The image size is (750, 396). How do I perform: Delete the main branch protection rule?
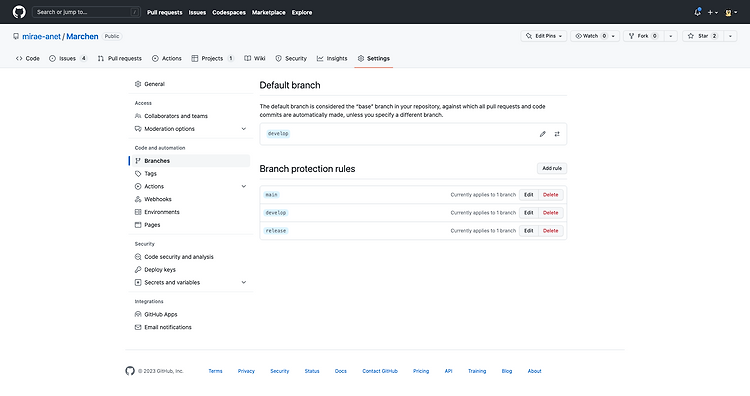coord(551,195)
